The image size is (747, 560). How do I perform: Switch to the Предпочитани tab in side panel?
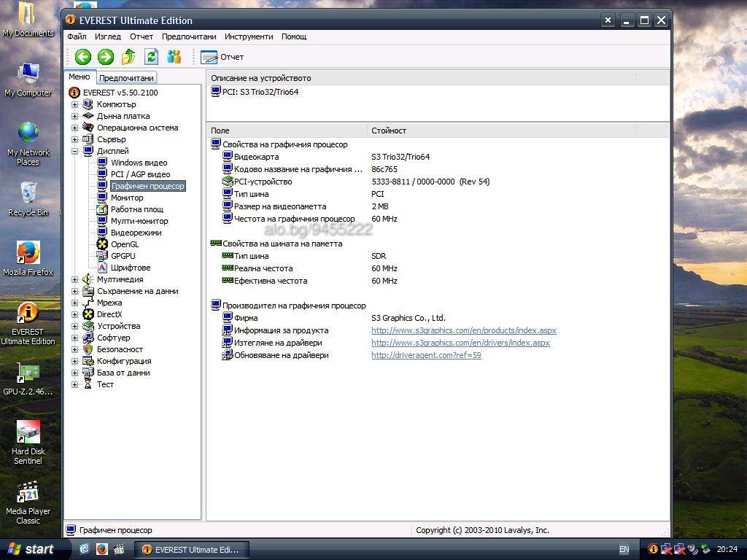[x=126, y=77]
